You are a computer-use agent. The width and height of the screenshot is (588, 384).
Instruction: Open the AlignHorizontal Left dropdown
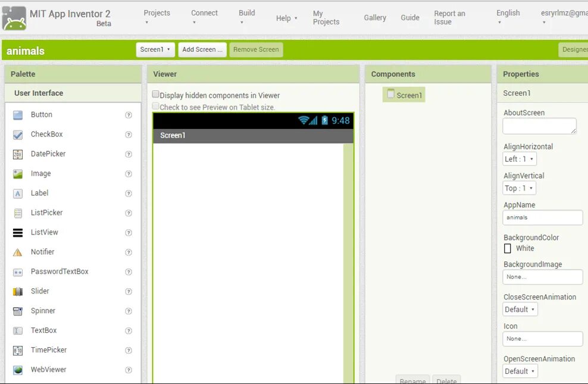(x=520, y=159)
